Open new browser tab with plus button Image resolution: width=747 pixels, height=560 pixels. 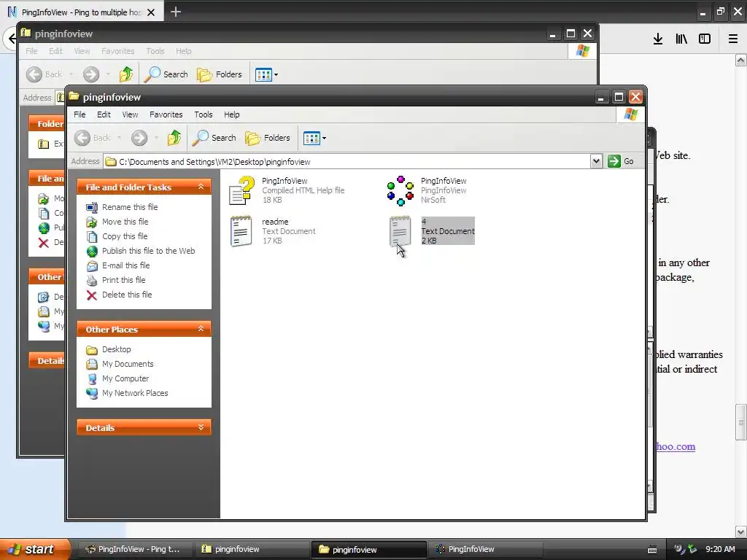[176, 12]
